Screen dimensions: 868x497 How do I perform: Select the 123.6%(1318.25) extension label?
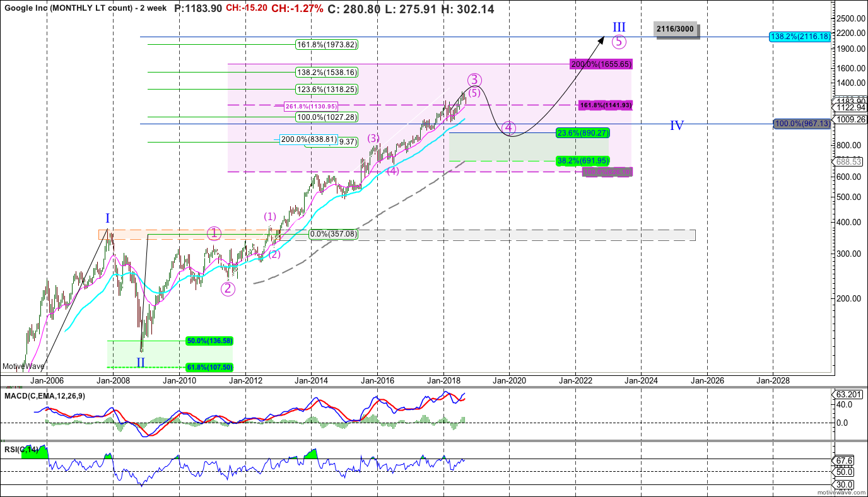pyautogui.click(x=327, y=90)
